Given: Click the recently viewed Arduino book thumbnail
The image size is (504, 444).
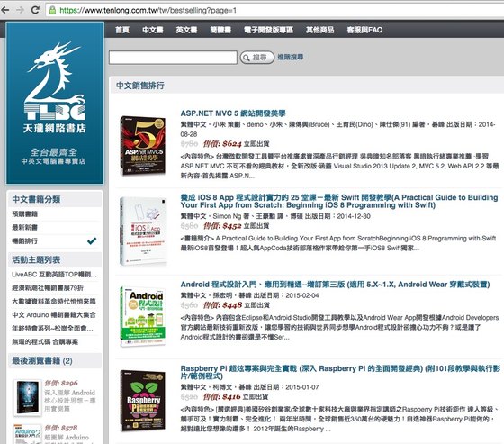Looking at the screenshot, I should pos(28,434).
